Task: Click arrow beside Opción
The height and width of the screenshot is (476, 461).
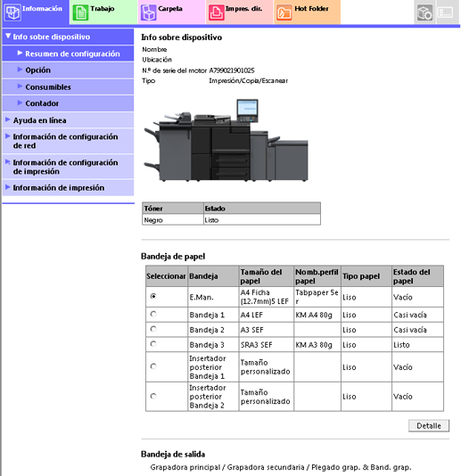Action: point(20,70)
